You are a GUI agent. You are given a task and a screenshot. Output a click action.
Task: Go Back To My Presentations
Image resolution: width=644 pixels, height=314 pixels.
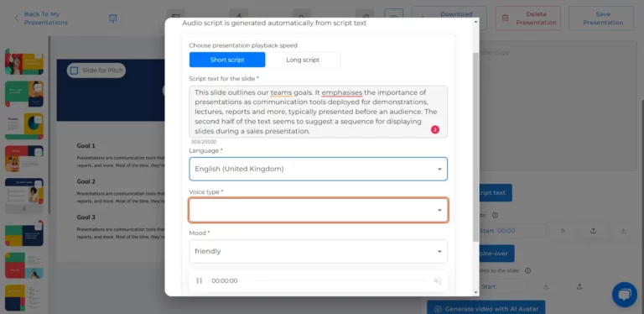click(x=41, y=18)
